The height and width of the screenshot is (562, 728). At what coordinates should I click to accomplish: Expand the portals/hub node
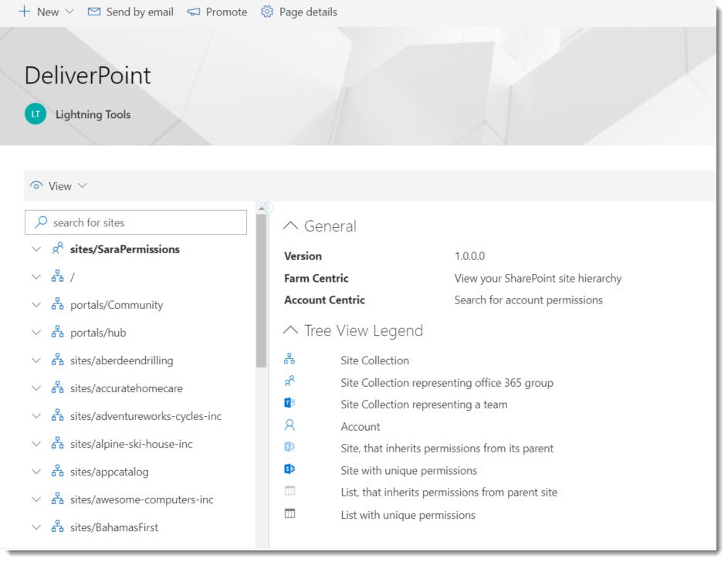pyautogui.click(x=36, y=333)
